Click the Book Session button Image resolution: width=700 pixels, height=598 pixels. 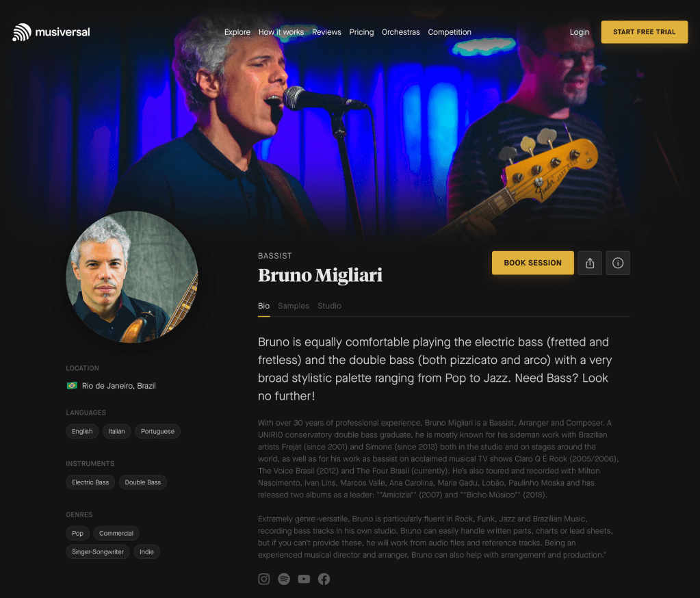[532, 263]
